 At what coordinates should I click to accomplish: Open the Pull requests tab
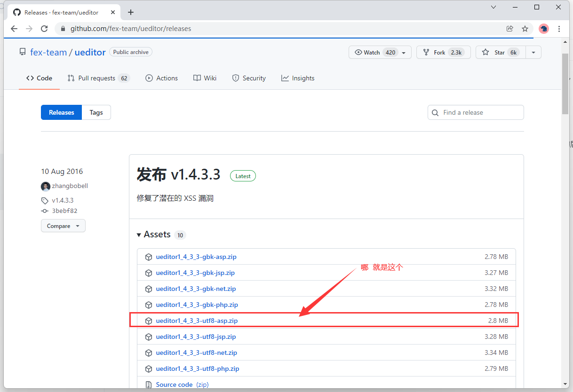click(x=98, y=78)
